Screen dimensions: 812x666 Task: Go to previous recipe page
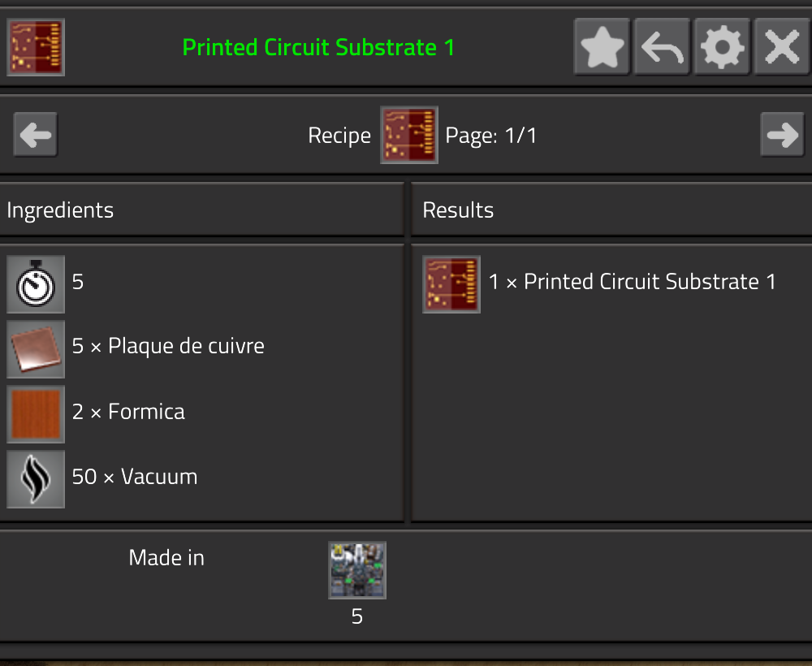click(36, 135)
